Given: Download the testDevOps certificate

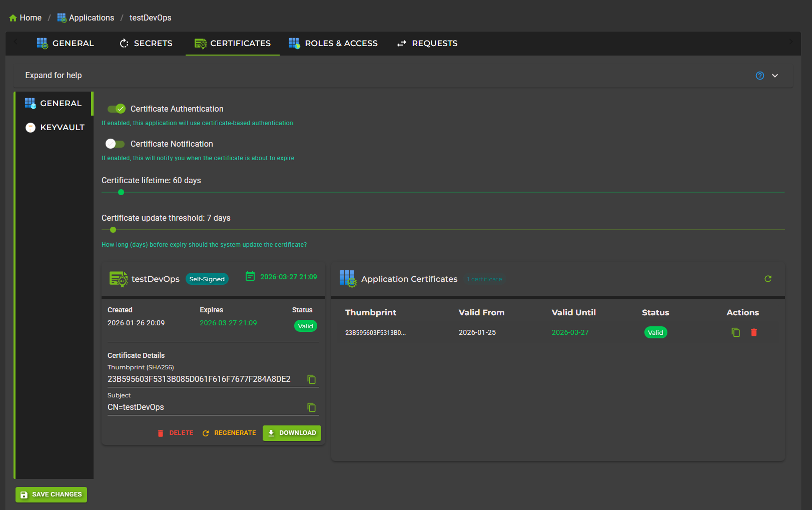Looking at the screenshot, I should (x=292, y=433).
